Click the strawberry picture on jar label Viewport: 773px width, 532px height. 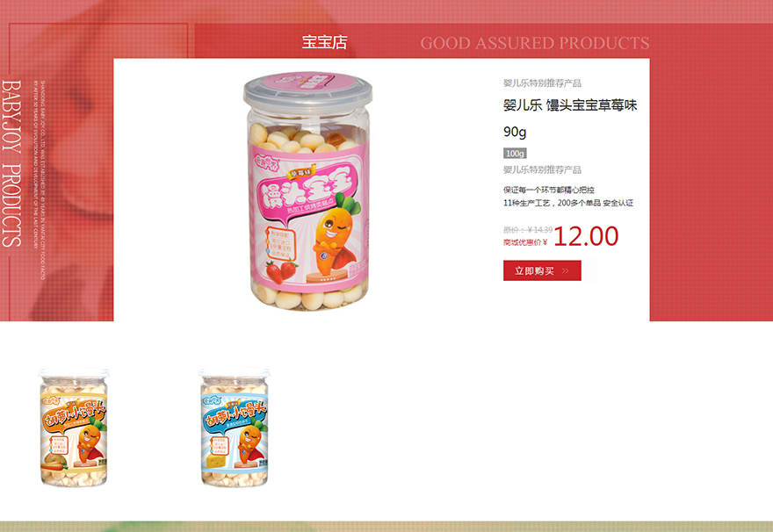click(282, 272)
